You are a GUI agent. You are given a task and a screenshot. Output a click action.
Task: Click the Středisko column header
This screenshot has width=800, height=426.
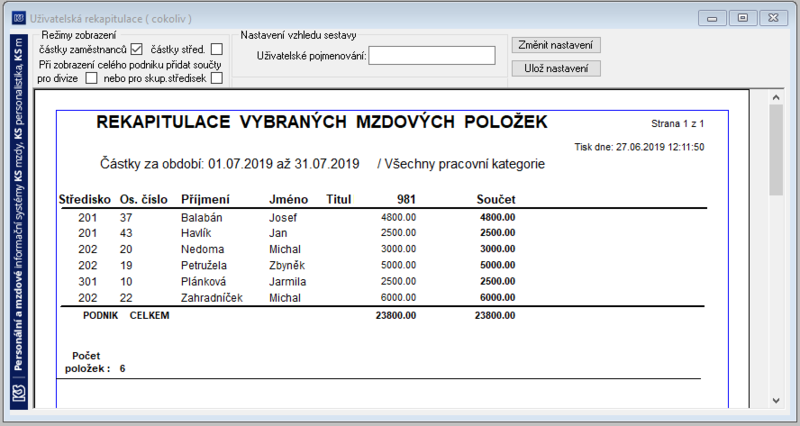click(x=85, y=199)
